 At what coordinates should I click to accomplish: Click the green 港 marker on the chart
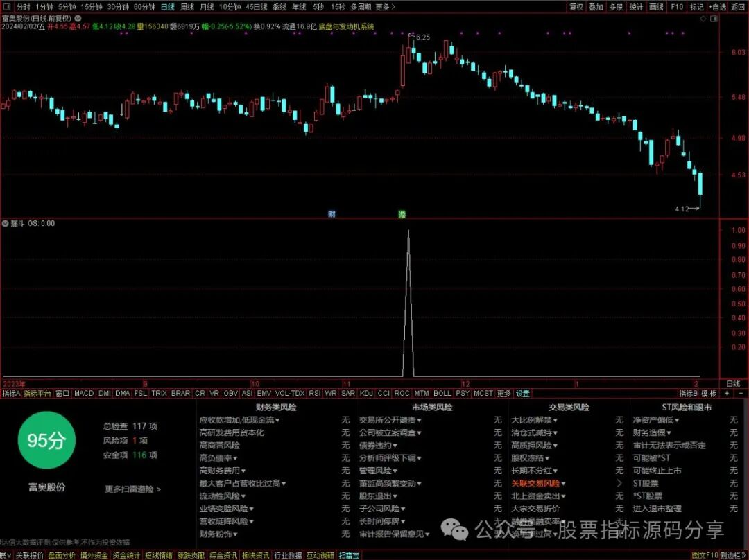pos(402,214)
